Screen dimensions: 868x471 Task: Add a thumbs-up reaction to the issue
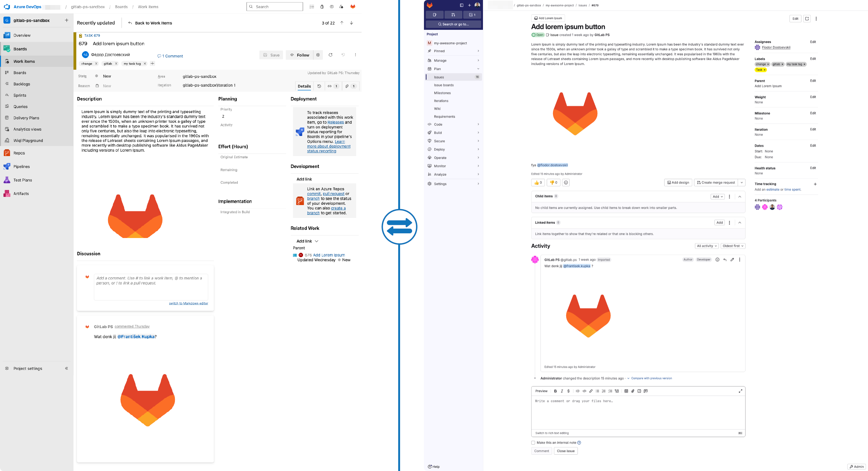pos(538,182)
